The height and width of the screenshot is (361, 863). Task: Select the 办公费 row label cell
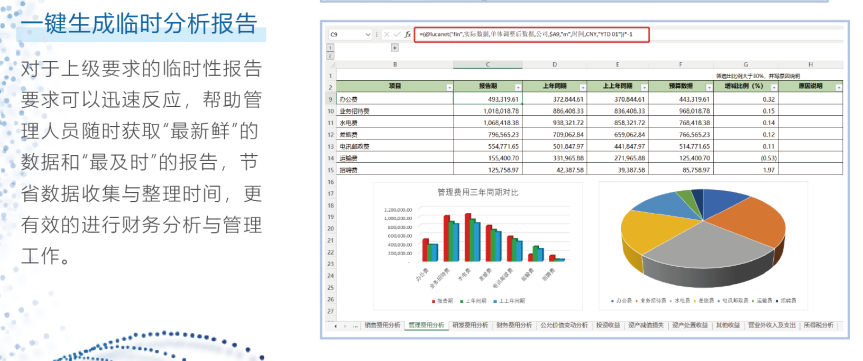click(395, 99)
